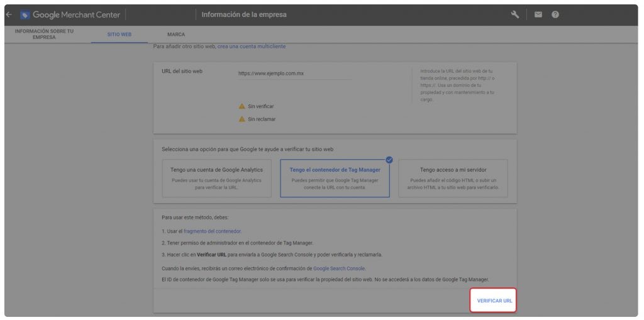The width and height of the screenshot is (644, 320).
Task: Click the Google Merchant Center logo icon
Action: tap(25, 15)
